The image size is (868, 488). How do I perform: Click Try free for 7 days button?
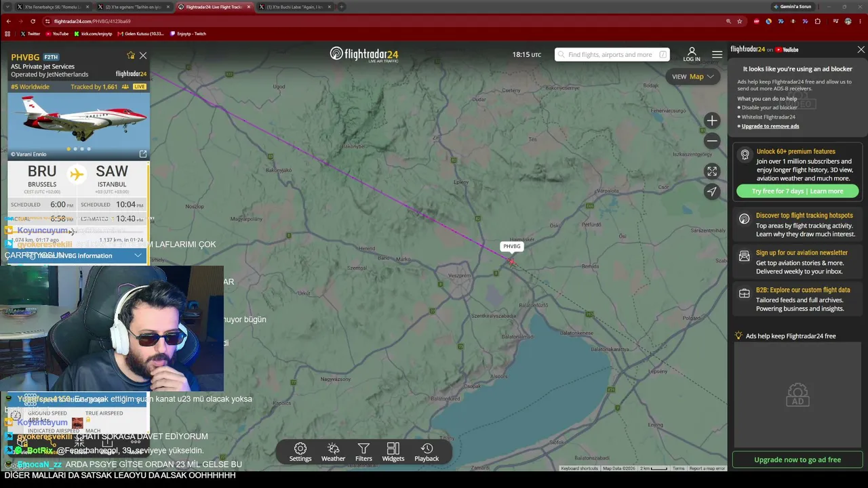tap(797, 191)
